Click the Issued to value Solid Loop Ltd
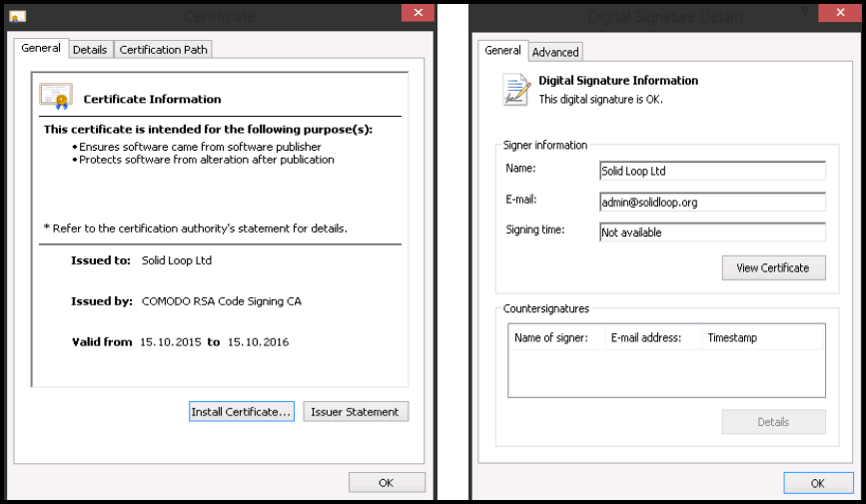Viewport: 866px width, 504px height. pyautogui.click(x=177, y=260)
